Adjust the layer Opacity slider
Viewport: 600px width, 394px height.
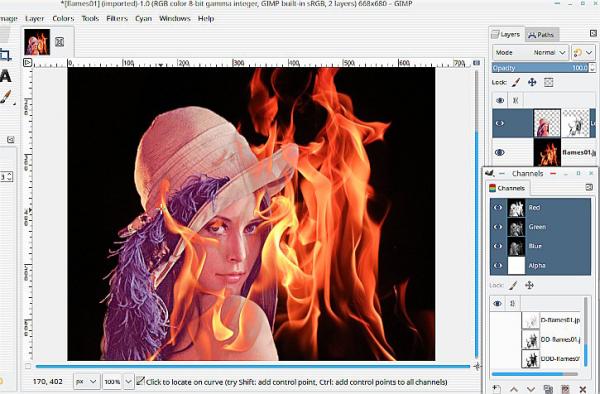coord(541,68)
